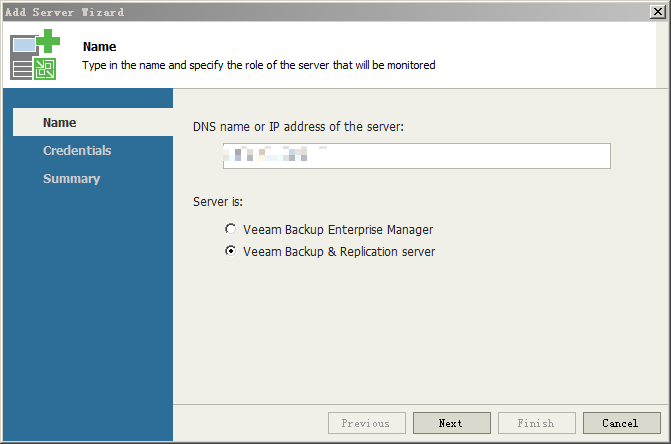Click the 'Add Server Wizard' title bar text
This screenshot has width=671, height=444.
[x=65, y=12]
